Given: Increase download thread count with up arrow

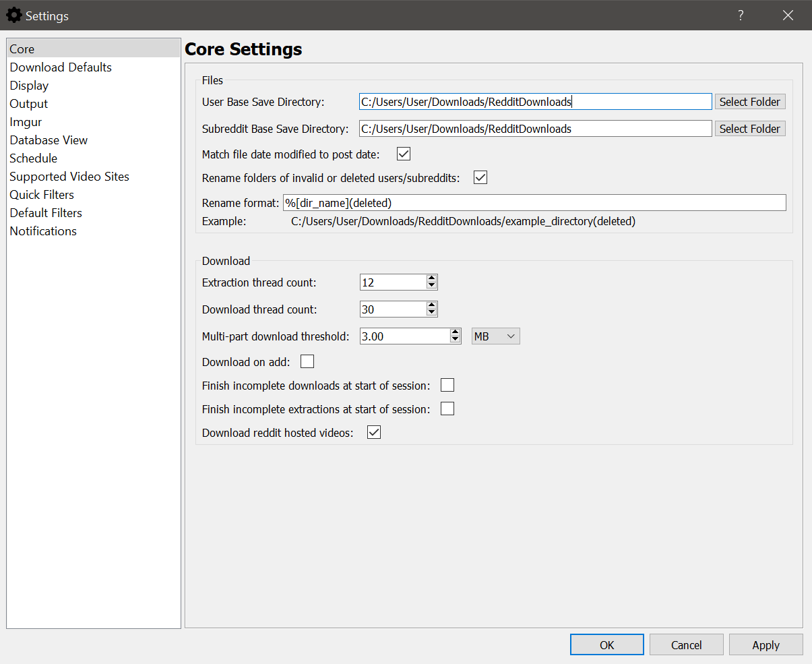Looking at the screenshot, I should point(432,305).
